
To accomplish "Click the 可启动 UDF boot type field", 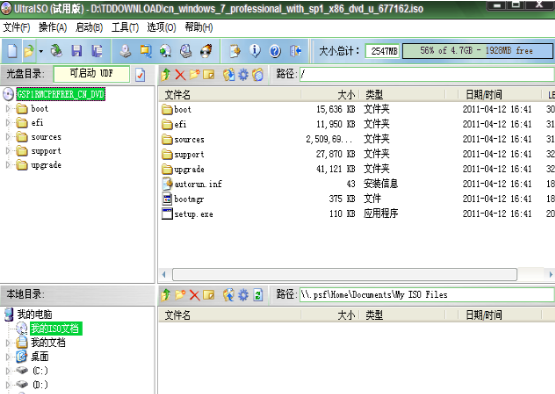I will click(91, 74).
